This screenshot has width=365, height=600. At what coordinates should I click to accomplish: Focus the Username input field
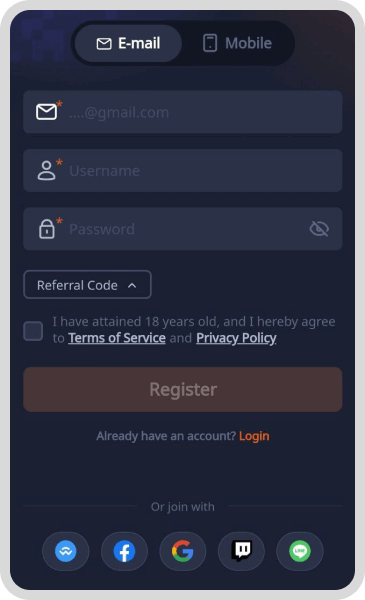[x=182, y=171]
